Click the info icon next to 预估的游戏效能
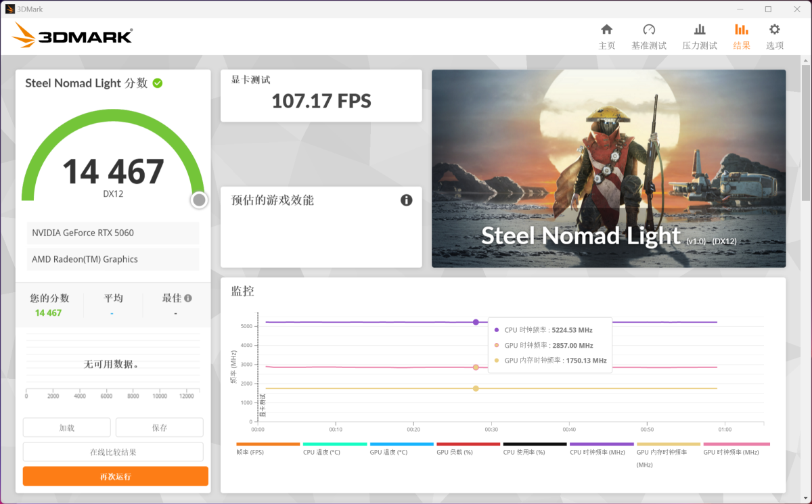Image resolution: width=812 pixels, height=504 pixels. coord(406,200)
